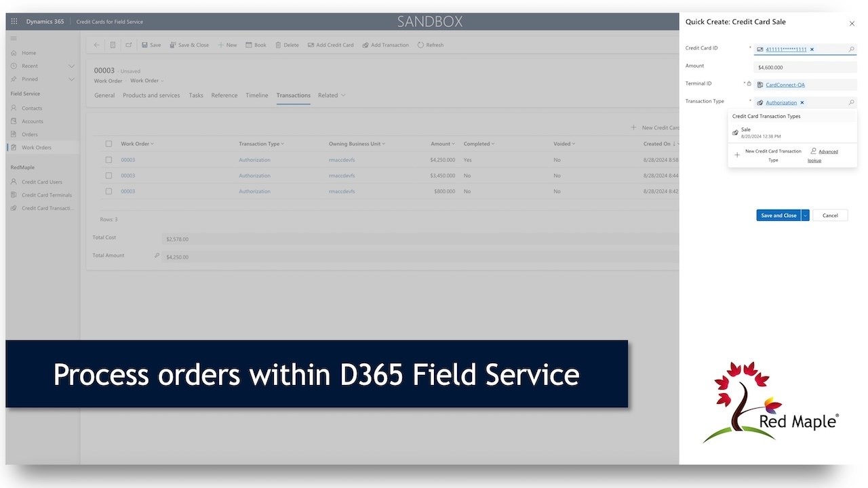Search Credit Card ID lookup magnifier

pos(852,49)
